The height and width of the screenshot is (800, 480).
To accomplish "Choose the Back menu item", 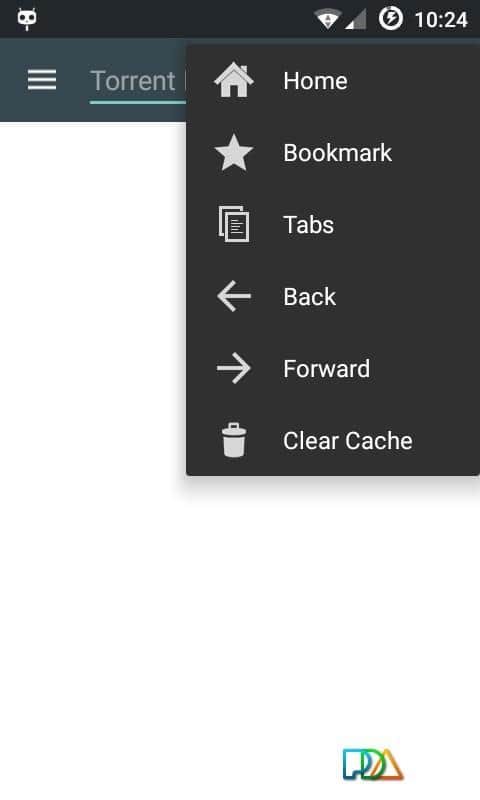I will coord(333,296).
